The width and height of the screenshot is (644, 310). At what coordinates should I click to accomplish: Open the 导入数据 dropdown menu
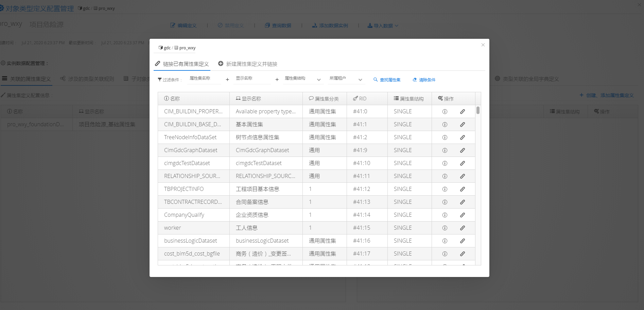tap(383, 26)
